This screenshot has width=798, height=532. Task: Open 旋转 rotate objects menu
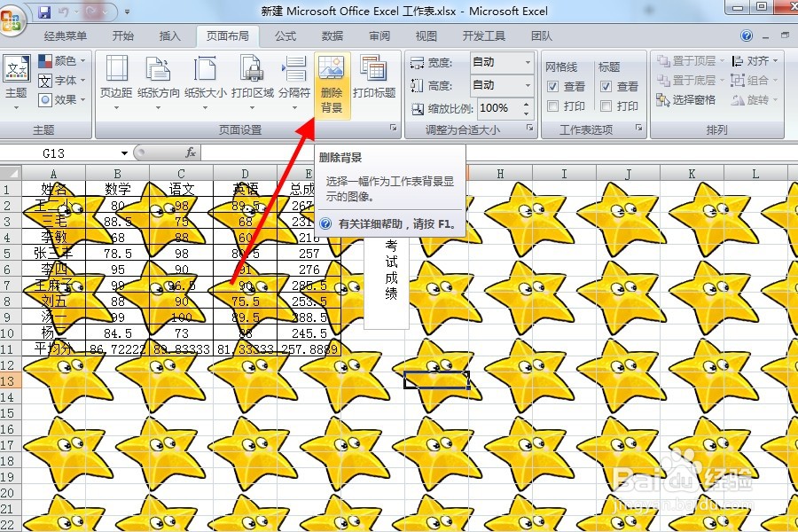pos(755,100)
